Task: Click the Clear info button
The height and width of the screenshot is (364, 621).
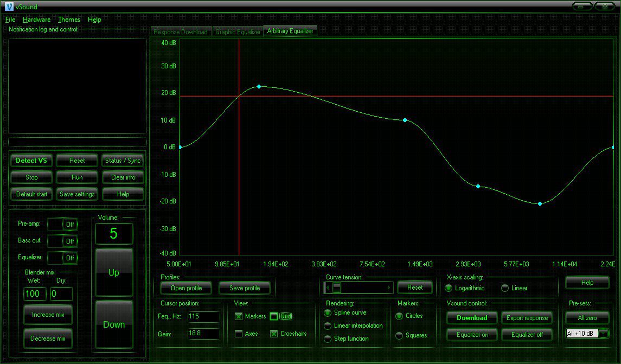Action: 123,177
